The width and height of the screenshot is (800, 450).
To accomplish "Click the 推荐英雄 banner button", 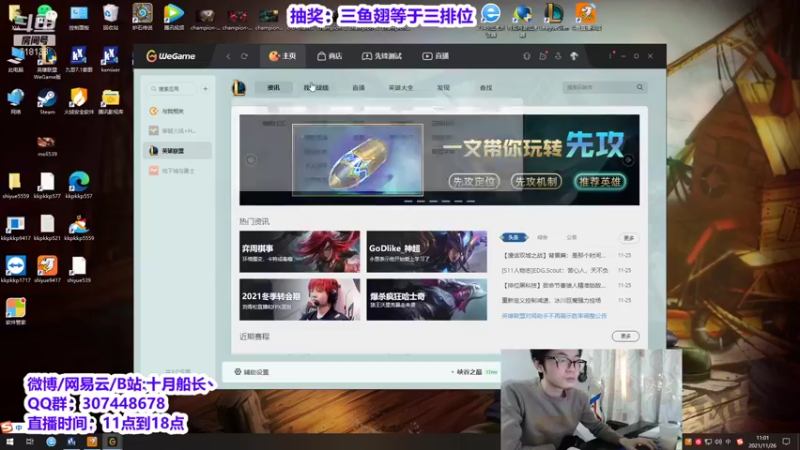I will (599, 182).
